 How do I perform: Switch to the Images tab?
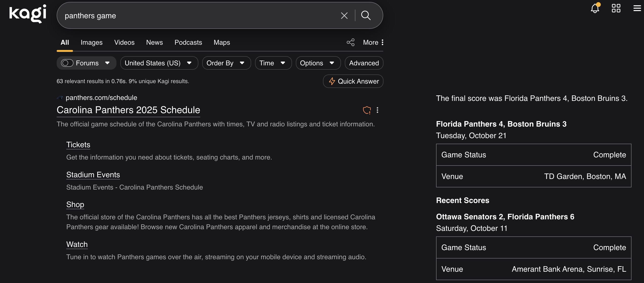tap(91, 43)
